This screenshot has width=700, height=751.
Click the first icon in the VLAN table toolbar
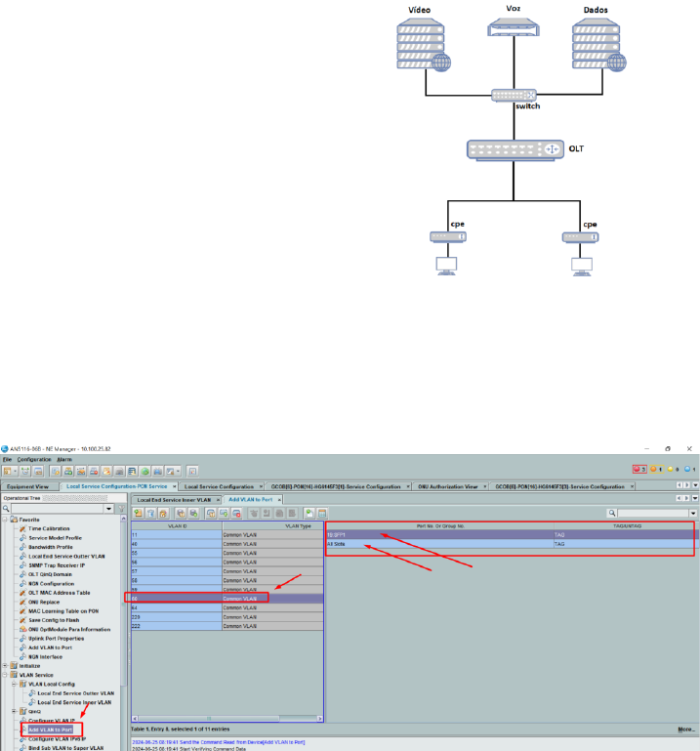139,513
